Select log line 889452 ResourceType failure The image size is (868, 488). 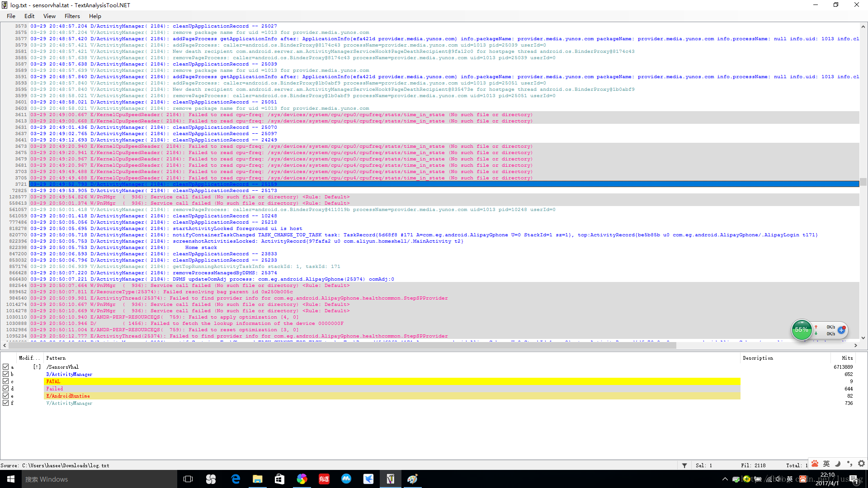444,292
